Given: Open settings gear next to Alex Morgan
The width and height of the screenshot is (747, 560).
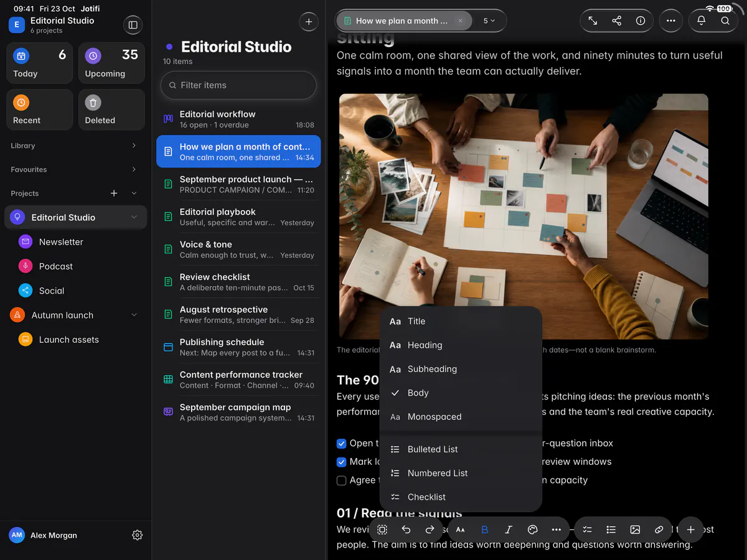Looking at the screenshot, I should pos(138,535).
